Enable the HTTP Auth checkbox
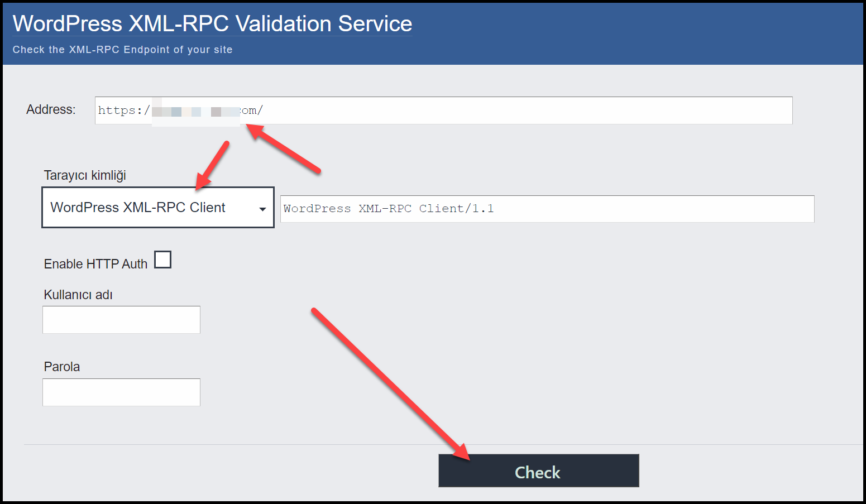Image resolution: width=866 pixels, height=504 pixels. [162, 260]
